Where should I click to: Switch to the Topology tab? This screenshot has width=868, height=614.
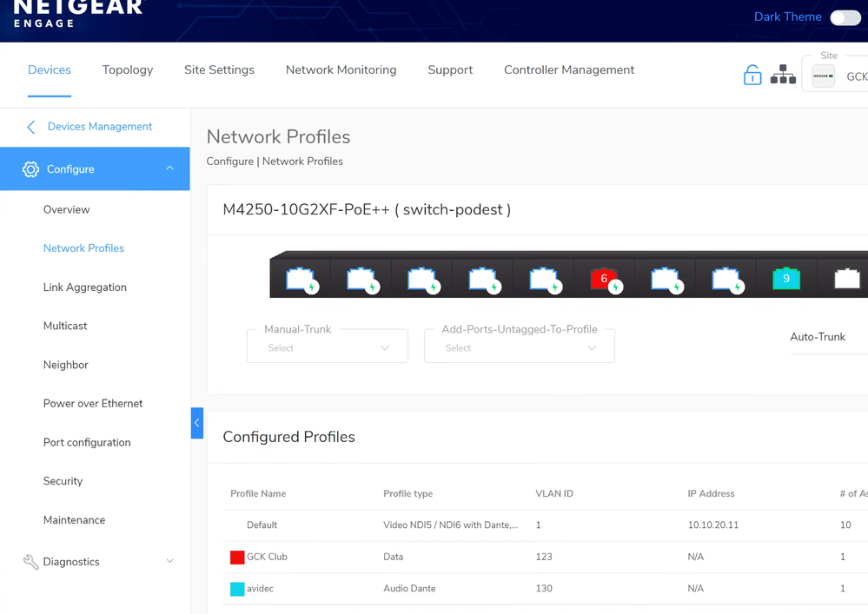pos(128,69)
